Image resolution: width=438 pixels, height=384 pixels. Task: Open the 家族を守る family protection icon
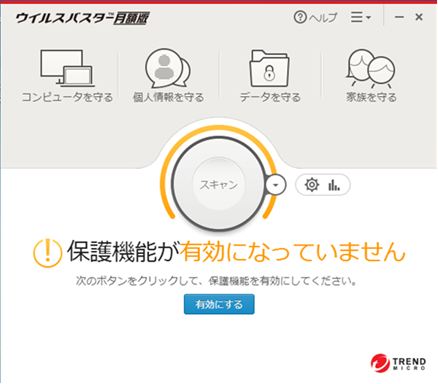[x=371, y=69]
